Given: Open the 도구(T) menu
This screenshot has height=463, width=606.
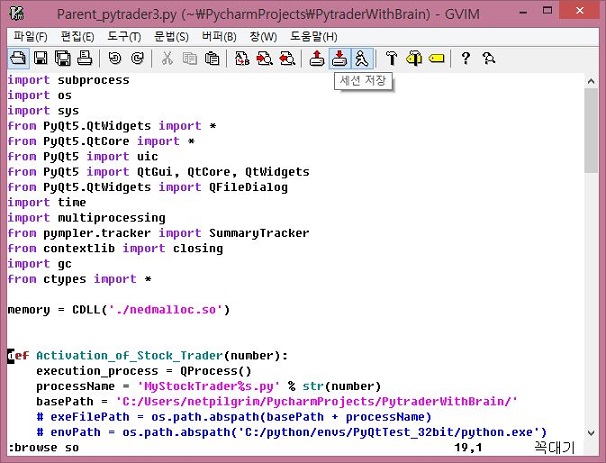Looking at the screenshot, I should [x=124, y=37].
